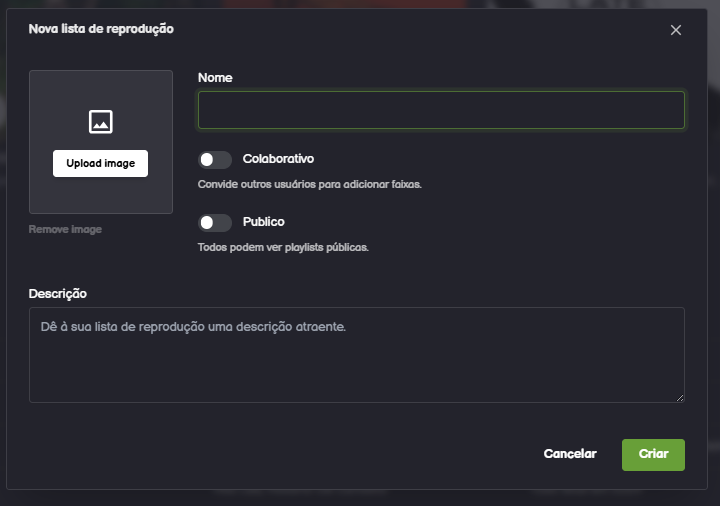
Task: Click the image placeholder icon
Action: pos(100,122)
